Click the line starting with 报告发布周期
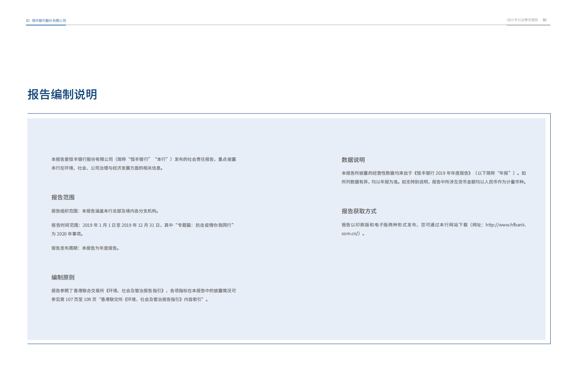 point(85,248)
